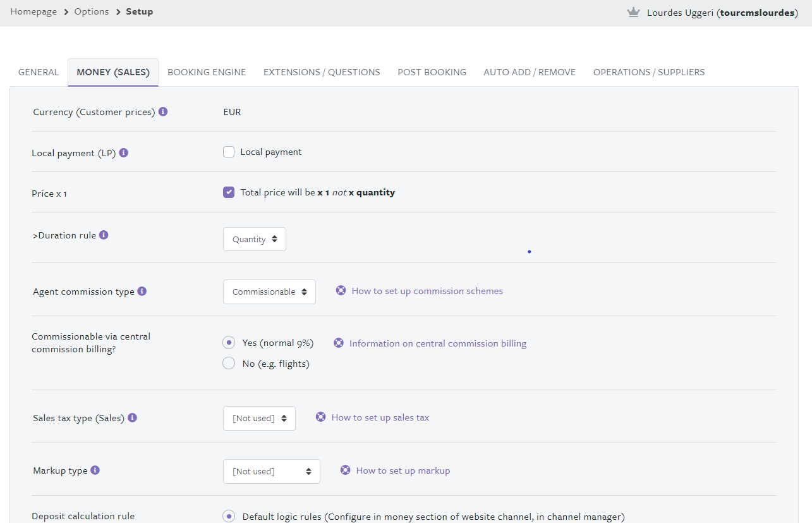The height and width of the screenshot is (523, 812).
Task: Open the Operations / Suppliers tab
Action: (648, 72)
